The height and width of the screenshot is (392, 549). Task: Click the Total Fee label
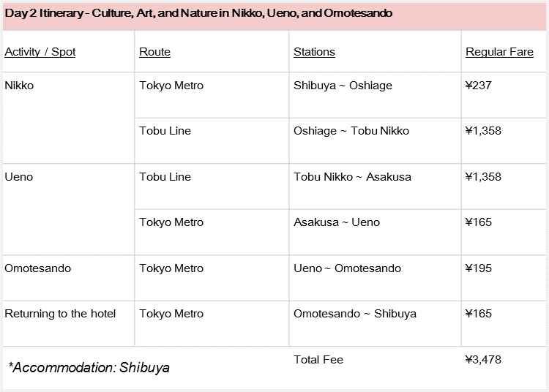(318, 360)
